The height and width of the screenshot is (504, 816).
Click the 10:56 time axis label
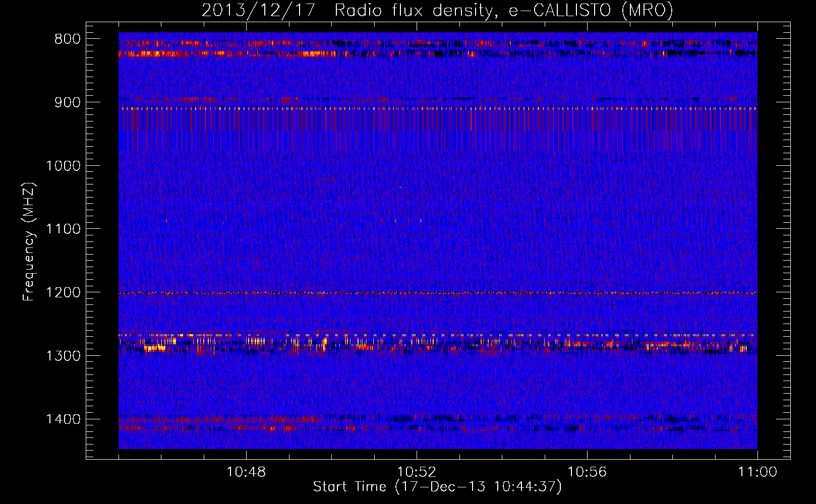pos(587,472)
